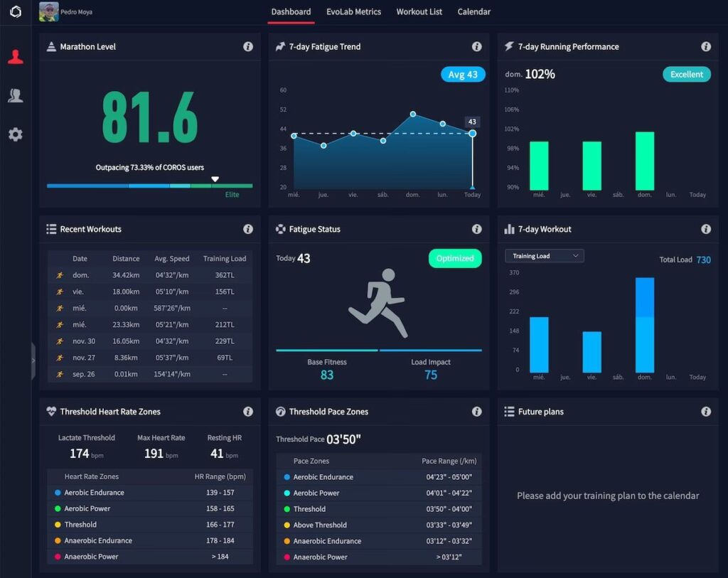Show info for 7-day Fatigue Trend
This screenshot has width=728, height=578.
point(477,47)
